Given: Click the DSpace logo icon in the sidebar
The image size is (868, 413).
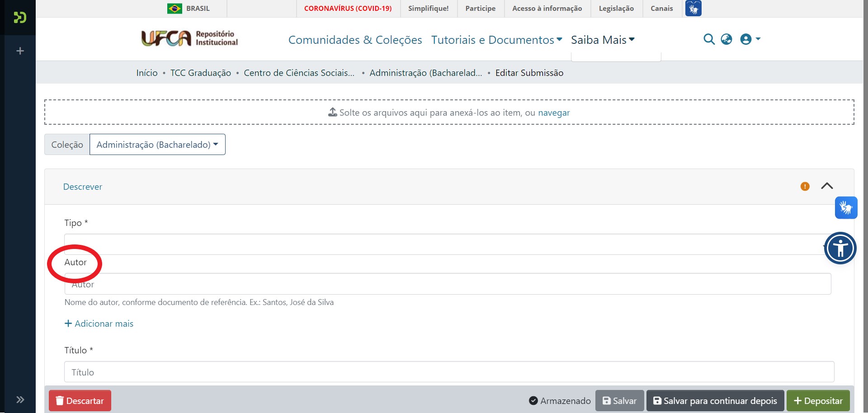Looking at the screenshot, I should pyautogui.click(x=19, y=18).
